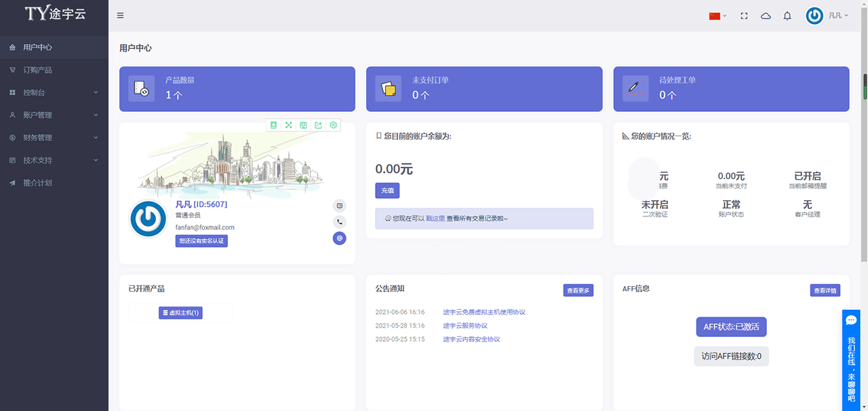Viewport: 868px width, 411px height.
Task: Open the notification bell
Action: pyautogui.click(x=787, y=16)
